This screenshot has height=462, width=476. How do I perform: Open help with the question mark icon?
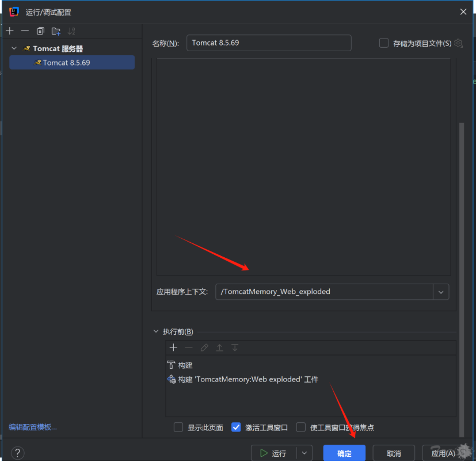(18, 453)
